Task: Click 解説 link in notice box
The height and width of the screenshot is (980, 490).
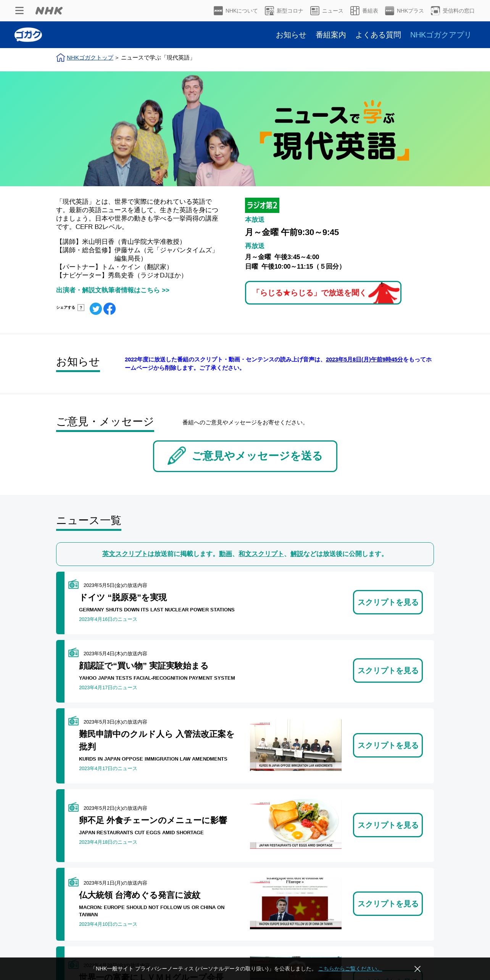Action: click(x=297, y=554)
